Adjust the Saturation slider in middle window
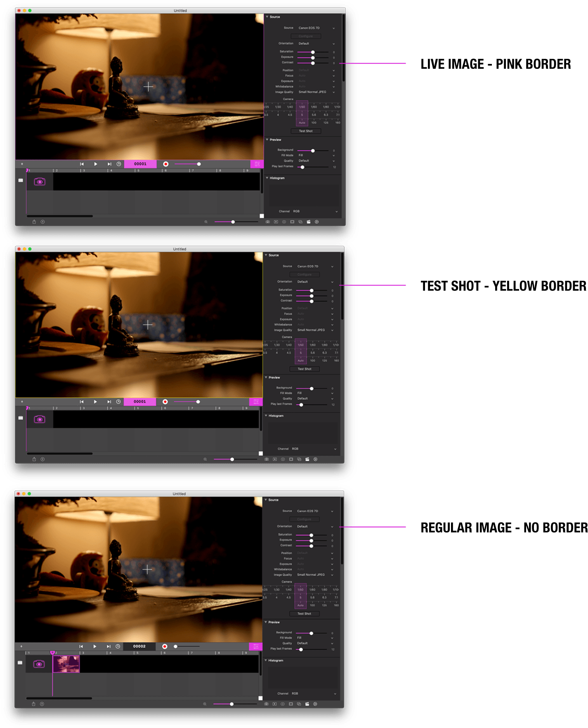The height and width of the screenshot is (728, 588). 312,290
